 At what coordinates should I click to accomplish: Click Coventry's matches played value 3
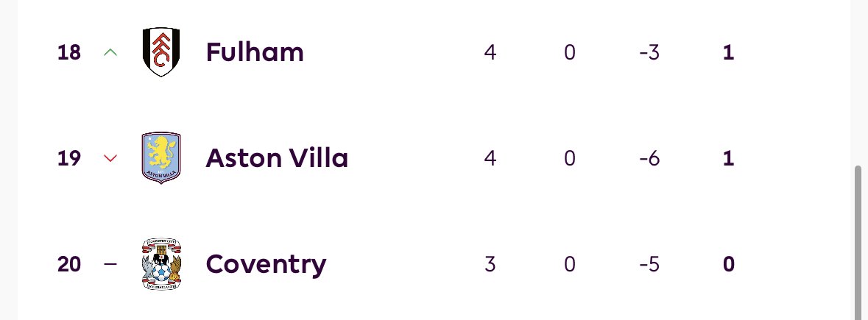tap(490, 264)
